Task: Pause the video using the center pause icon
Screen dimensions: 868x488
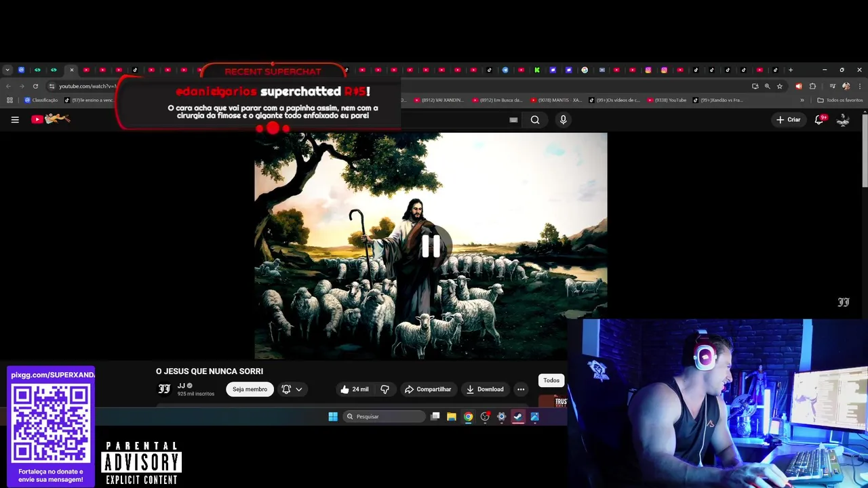Action: [431, 247]
